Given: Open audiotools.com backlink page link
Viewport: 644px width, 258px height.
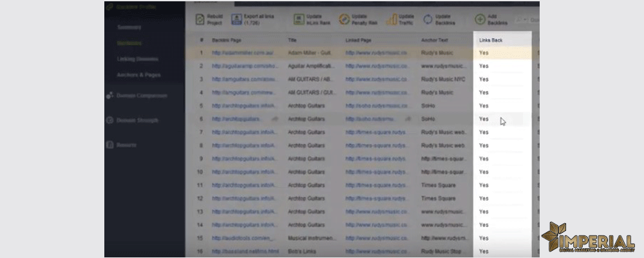Looking at the screenshot, I should [242, 238].
